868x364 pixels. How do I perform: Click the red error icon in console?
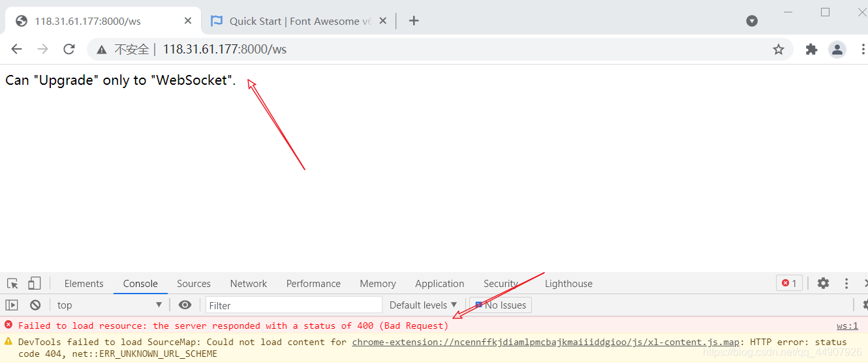[x=8, y=325]
